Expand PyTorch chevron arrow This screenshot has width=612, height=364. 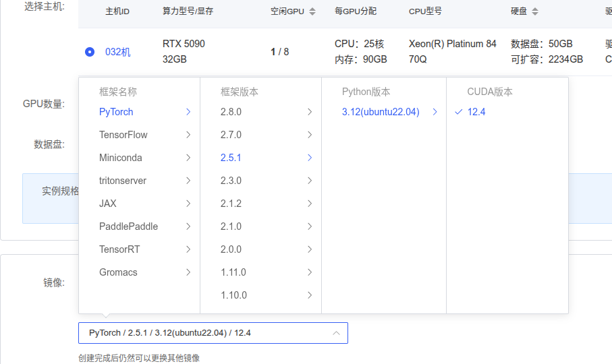(188, 112)
